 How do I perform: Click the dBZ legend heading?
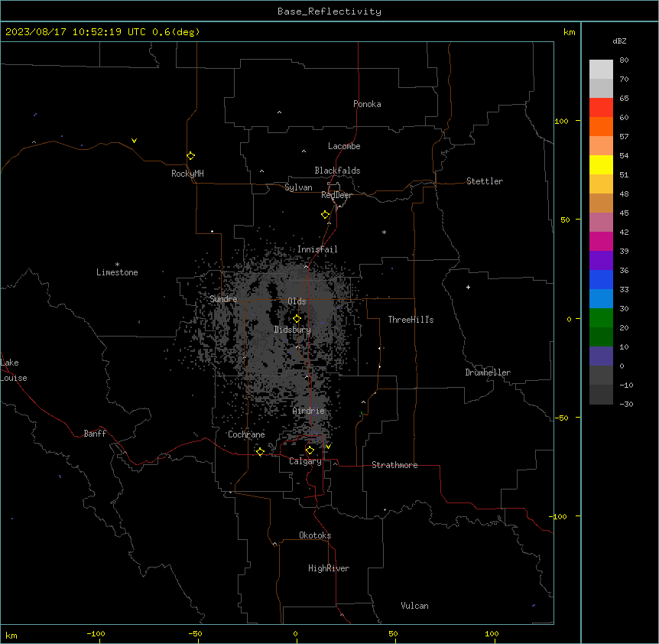[619, 41]
